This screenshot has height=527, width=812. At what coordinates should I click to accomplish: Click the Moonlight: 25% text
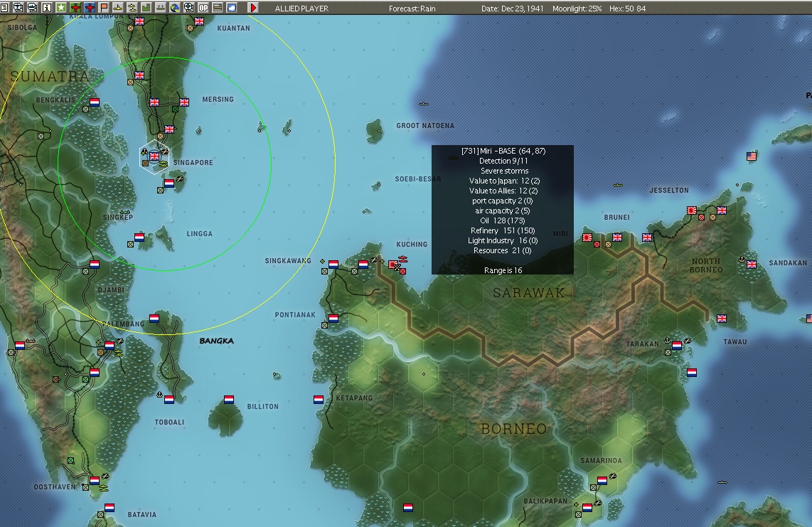point(577,9)
